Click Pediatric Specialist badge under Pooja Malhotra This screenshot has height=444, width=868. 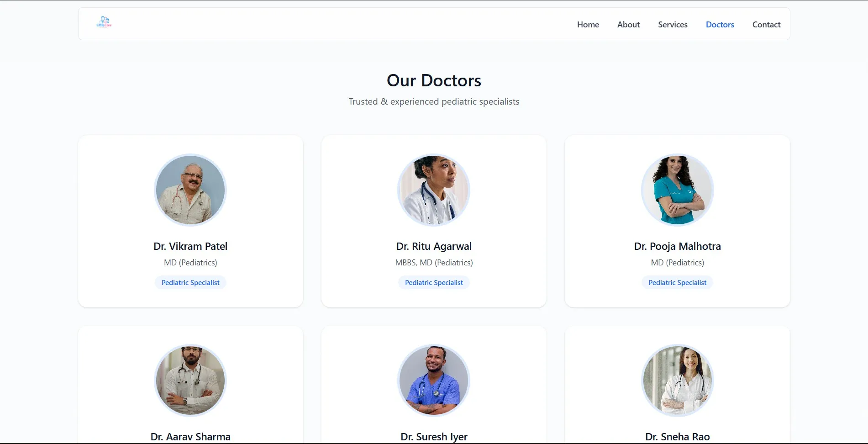(678, 283)
